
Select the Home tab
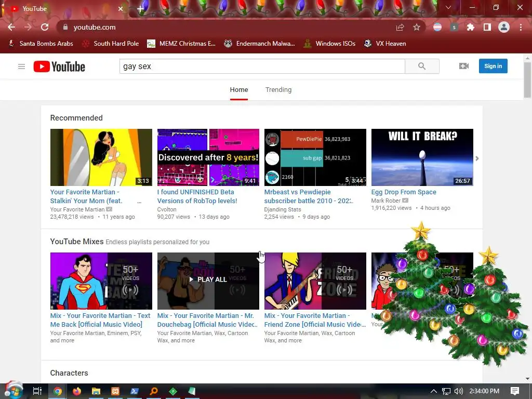(239, 89)
